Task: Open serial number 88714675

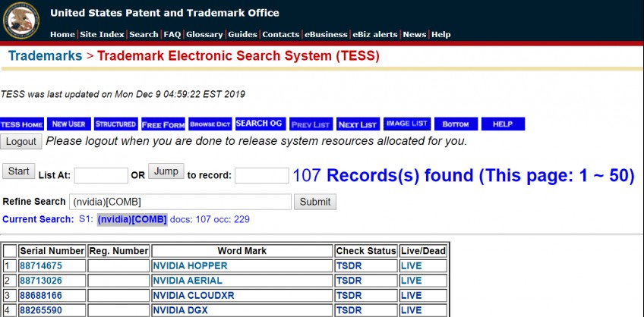Action: coord(41,265)
